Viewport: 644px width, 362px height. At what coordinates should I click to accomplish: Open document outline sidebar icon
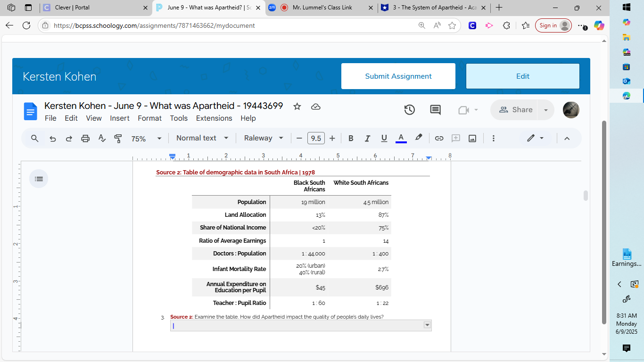[39, 179]
